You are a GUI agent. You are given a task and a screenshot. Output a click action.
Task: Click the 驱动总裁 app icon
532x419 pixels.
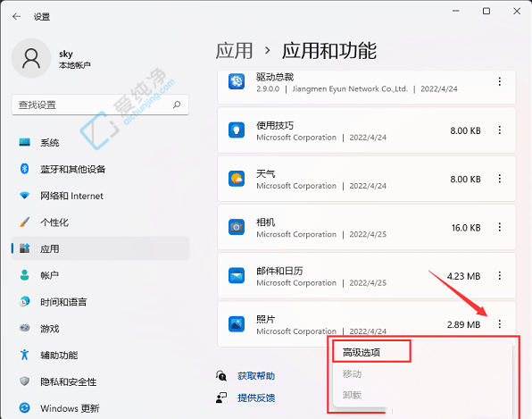pyautogui.click(x=237, y=82)
